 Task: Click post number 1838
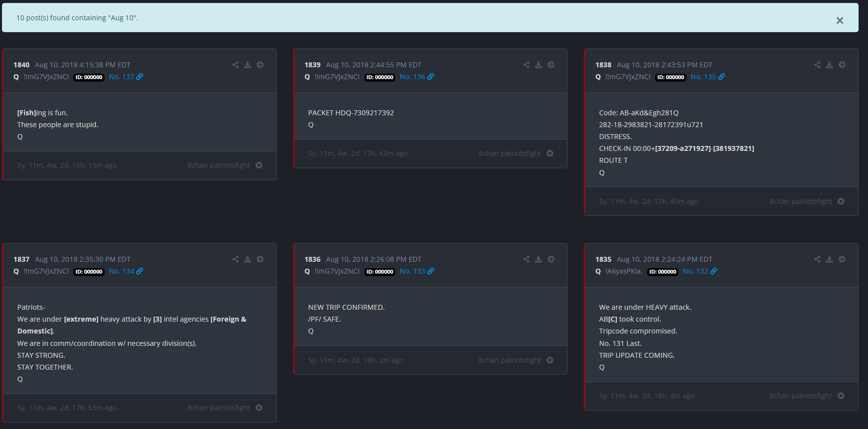603,65
